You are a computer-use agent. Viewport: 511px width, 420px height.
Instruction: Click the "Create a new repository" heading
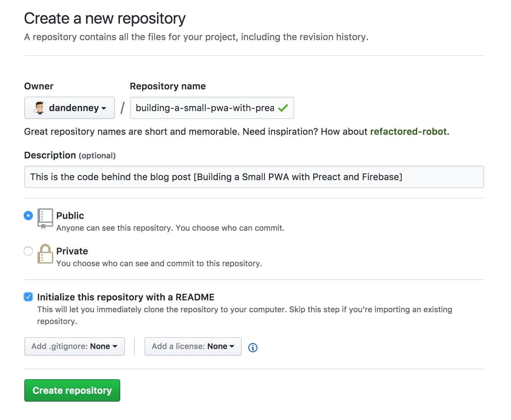(105, 18)
